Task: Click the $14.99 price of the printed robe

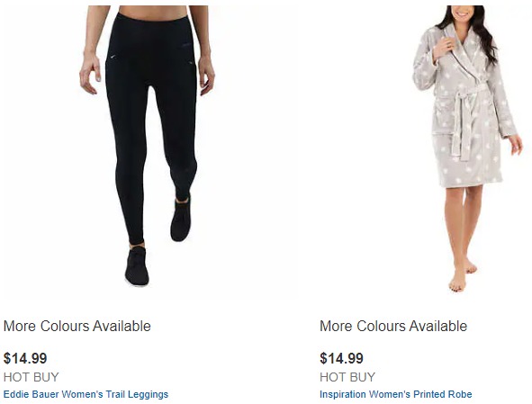Action: 341,358
